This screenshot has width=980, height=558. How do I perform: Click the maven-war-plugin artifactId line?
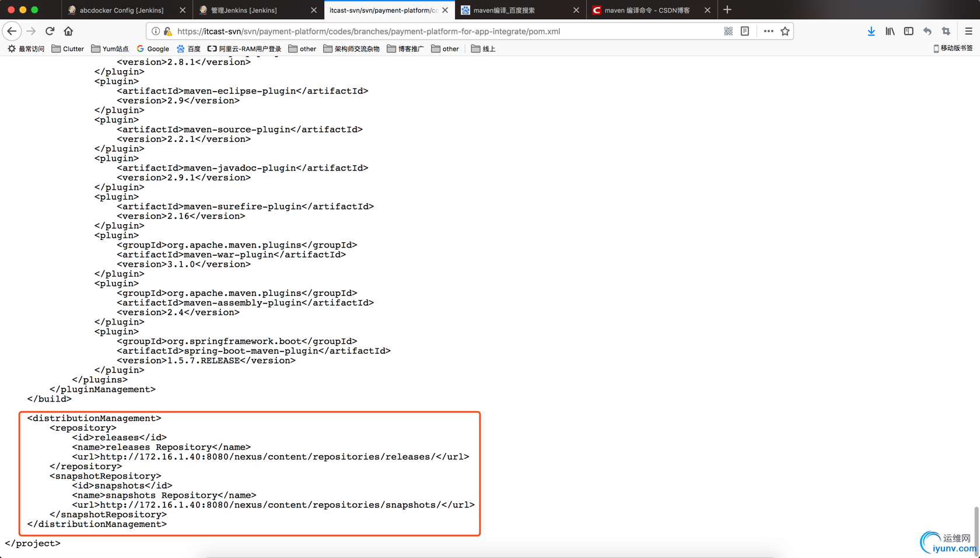(x=232, y=254)
